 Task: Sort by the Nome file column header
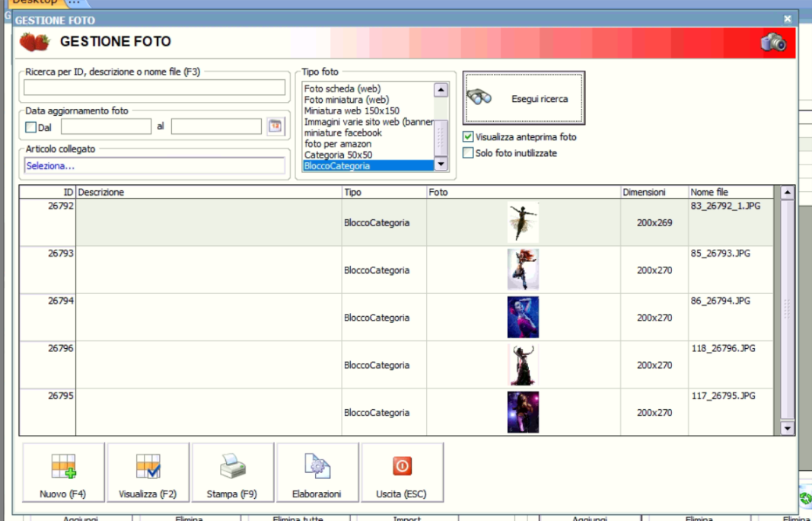click(x=731, y=193)
